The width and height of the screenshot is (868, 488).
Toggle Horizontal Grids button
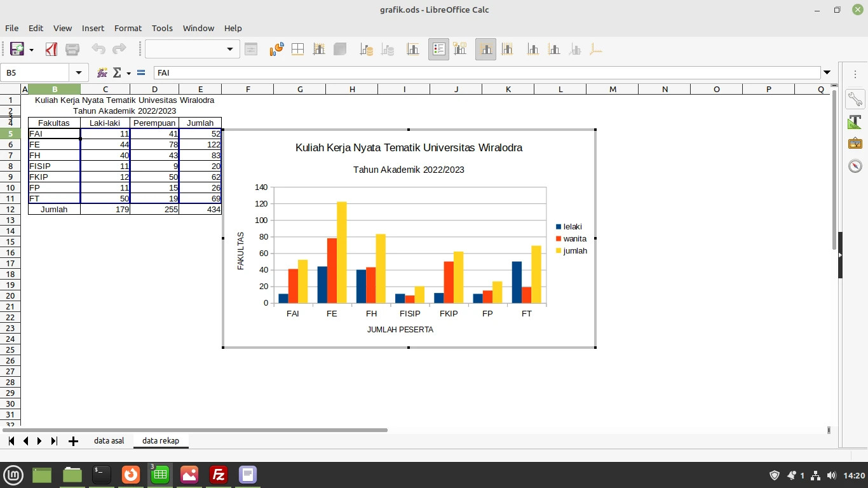point(485,49)
